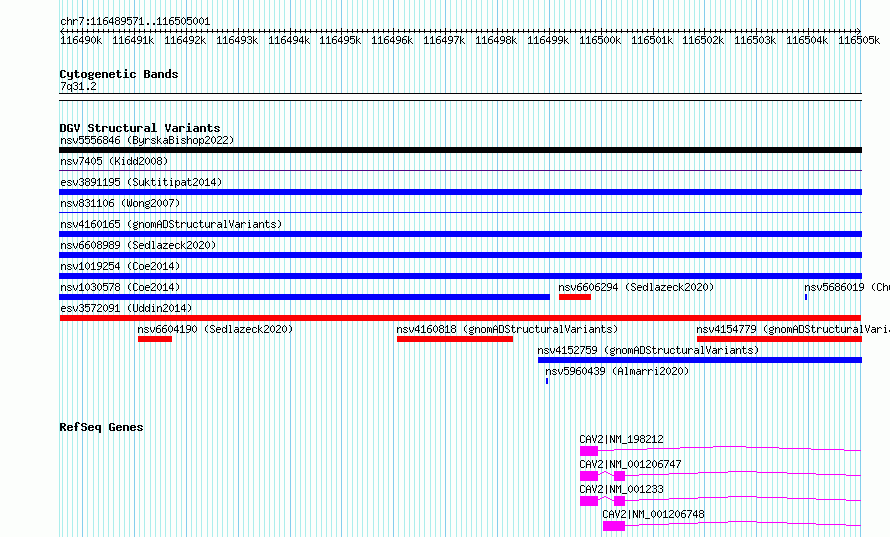Viewport: 890px width, 537px height.
Task: Select the red nsv6604190 Sedlazeck2020 bar
Action: [x=155, y=339]
